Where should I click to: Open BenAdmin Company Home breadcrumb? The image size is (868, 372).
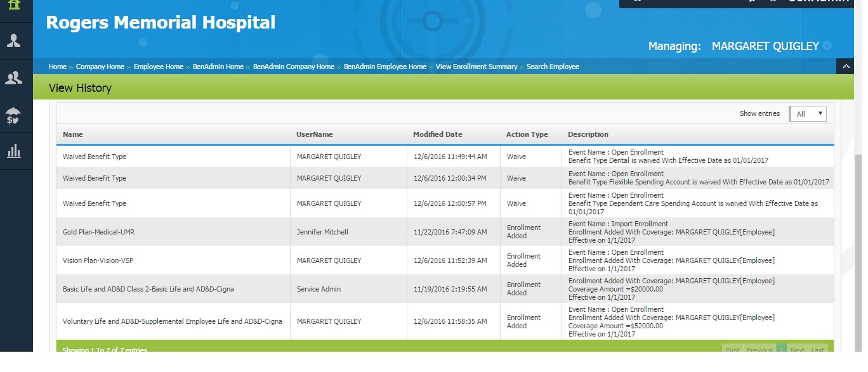coord(294,67)
